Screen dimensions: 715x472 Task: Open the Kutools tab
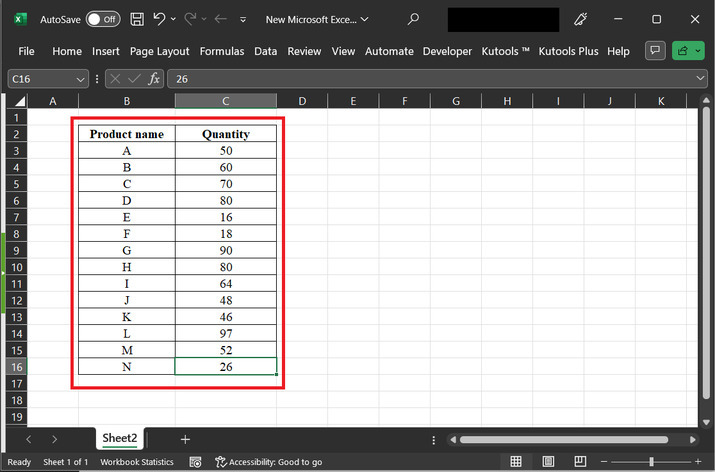pos(505,51)
